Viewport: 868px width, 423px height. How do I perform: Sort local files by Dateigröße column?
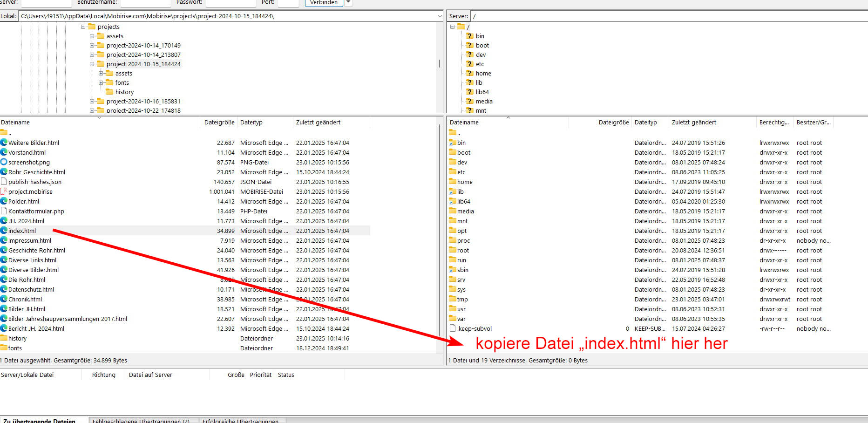pos(219,123)
